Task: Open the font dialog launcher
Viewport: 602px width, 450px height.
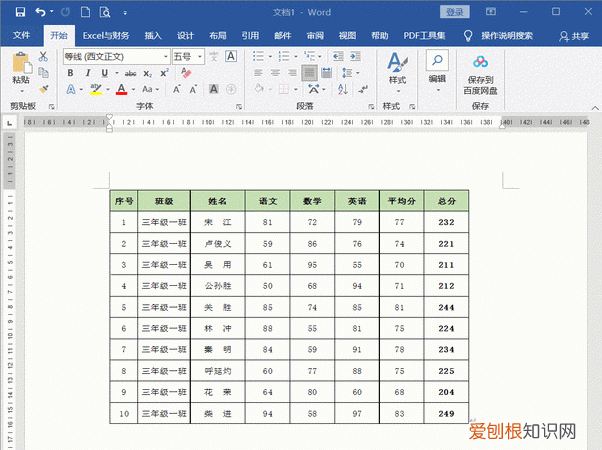Action: tap(239, 106)
